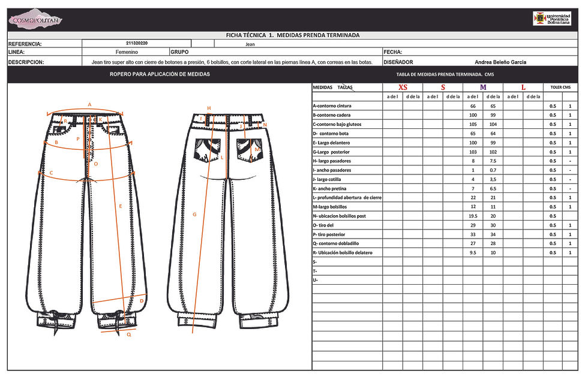Select designer name 'Andrea Beleño Garcia'
This screenshot has height=380, width=588.
click(x=500, y=62)
